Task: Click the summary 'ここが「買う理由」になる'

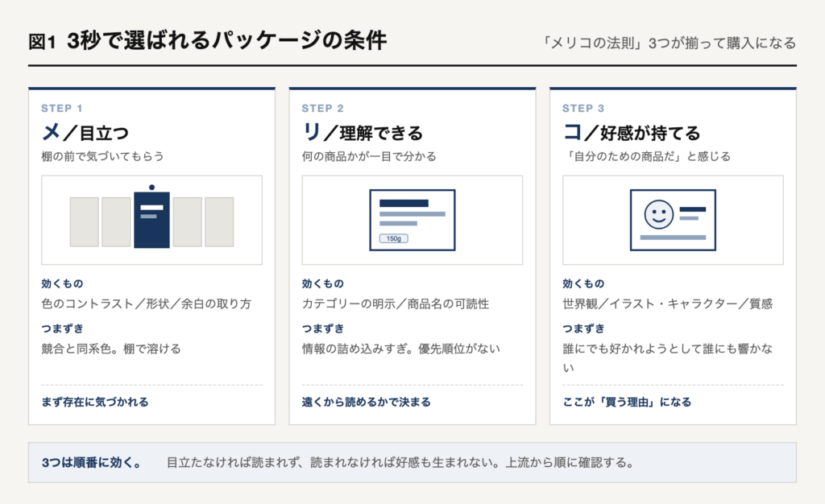Action: (x=627, y=402)
